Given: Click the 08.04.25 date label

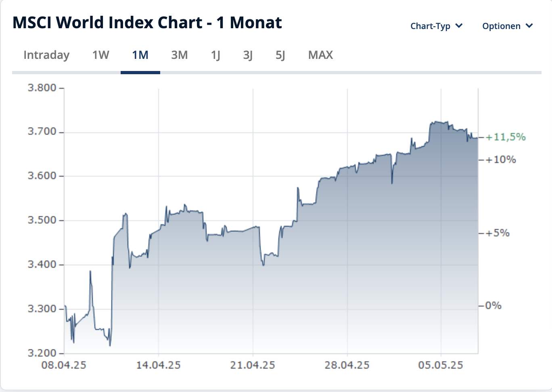Looking at the screenshot, I should (64, 365).
